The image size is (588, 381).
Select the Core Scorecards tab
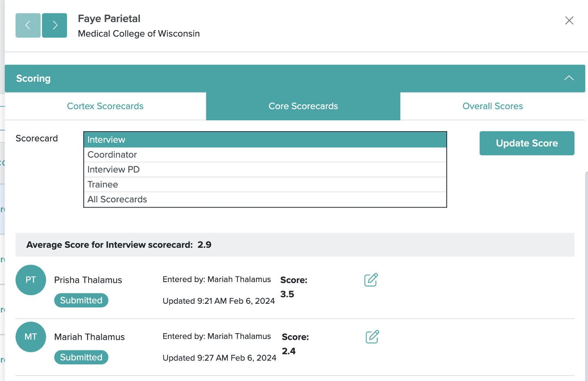pos(303,106)
